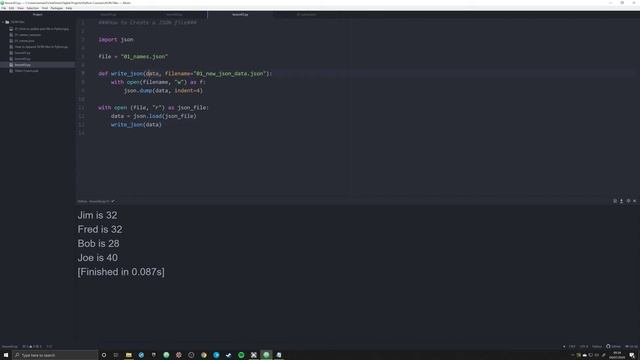Click the download-arrow icon in output panel header
This screenshot has width=640, height=360.
[x=622, y=201]
